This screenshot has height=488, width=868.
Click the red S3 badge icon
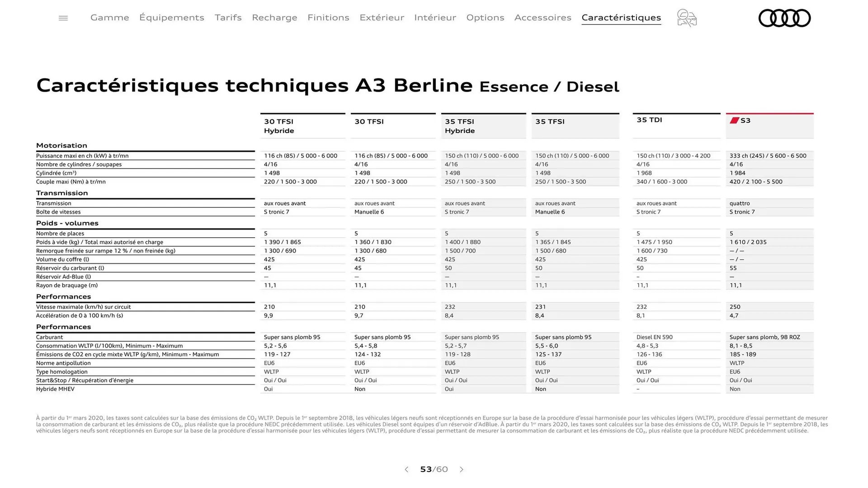tap(735, 121)
